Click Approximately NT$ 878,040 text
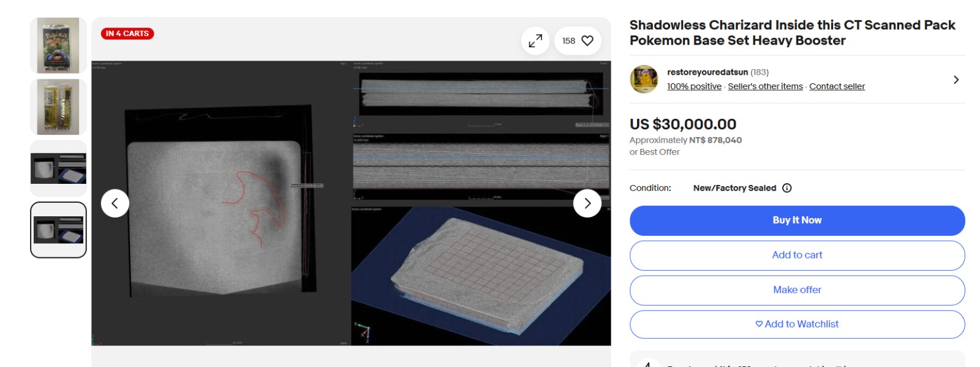The image size is (980, 367). tap(685, 140)
